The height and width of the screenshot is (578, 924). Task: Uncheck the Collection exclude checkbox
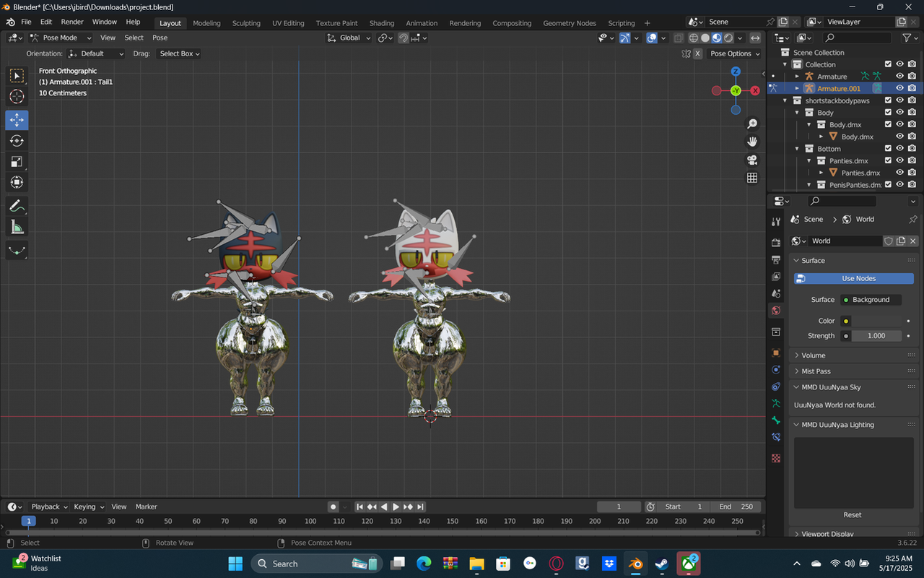(x=889, y=64)
